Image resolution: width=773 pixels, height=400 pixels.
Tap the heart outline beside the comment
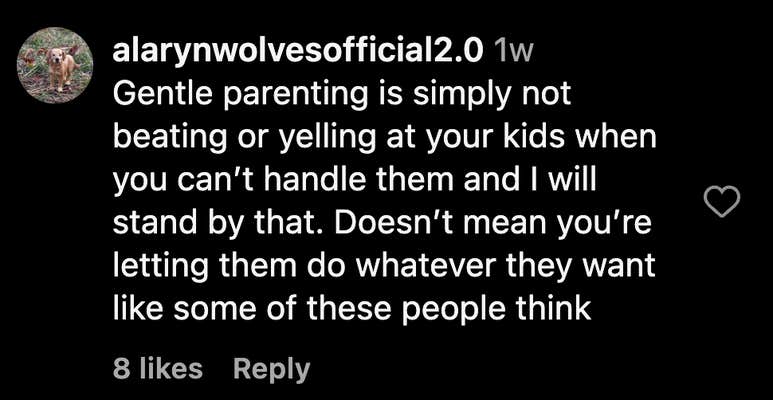pos(722,203)
